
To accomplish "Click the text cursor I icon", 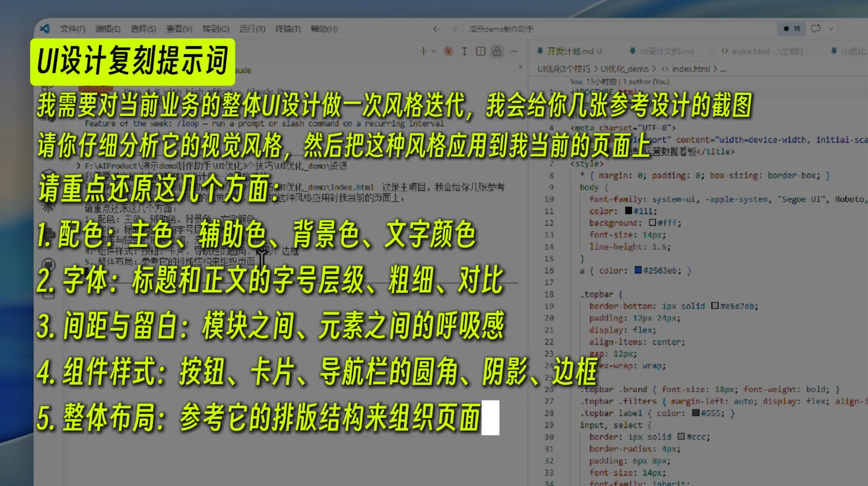I will pos(464,51).
